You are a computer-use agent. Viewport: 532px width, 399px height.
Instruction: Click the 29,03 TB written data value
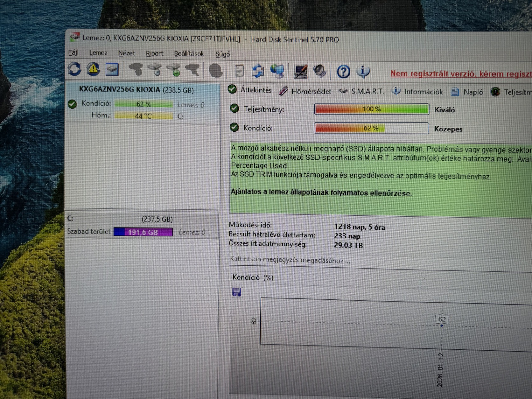(348, 245)
